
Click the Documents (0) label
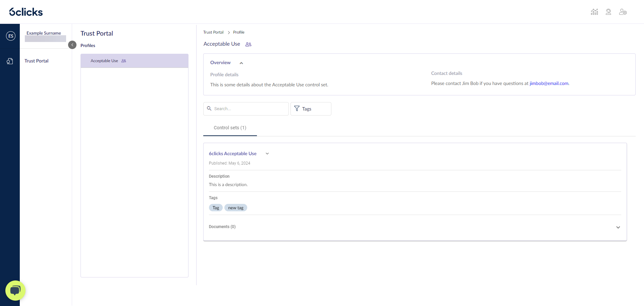(222, 227)
